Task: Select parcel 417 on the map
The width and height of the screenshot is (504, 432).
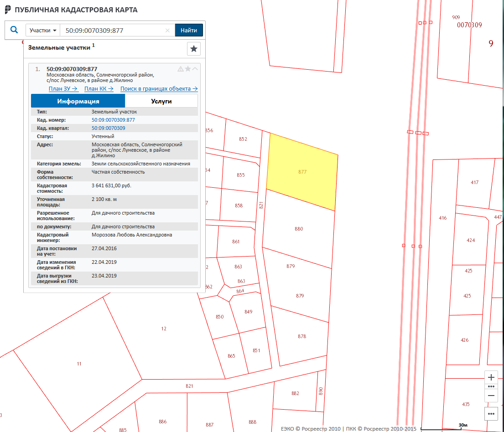Action: (475, 182)
